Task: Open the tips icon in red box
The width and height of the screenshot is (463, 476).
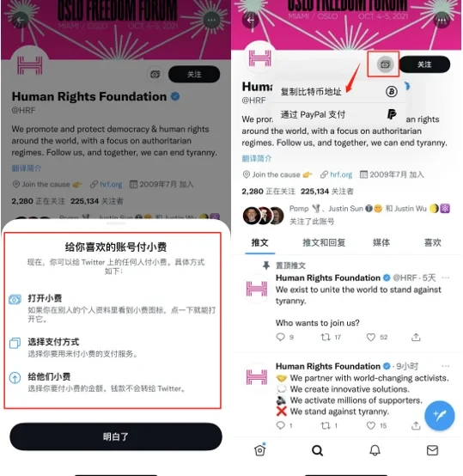Action: point(385,64)
